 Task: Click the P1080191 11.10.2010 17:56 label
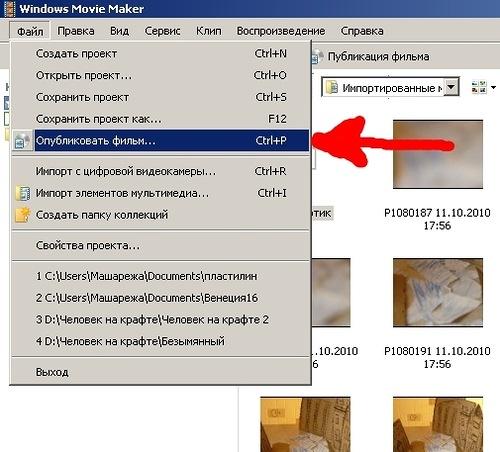click(x=437, y=357)
